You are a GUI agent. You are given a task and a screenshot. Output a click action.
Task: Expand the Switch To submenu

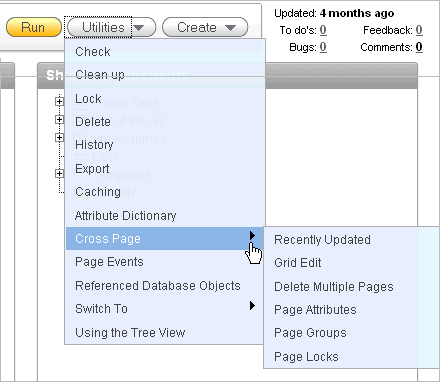pyautogui.click(x=165, y=309)
